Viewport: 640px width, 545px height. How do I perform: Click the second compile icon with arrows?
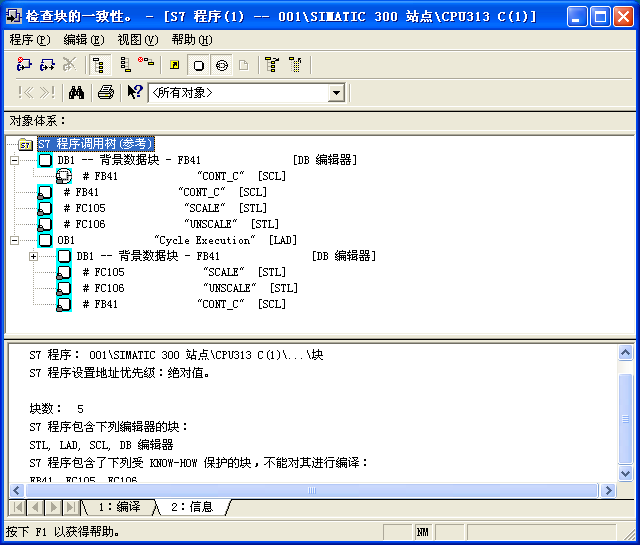(47, 65)
